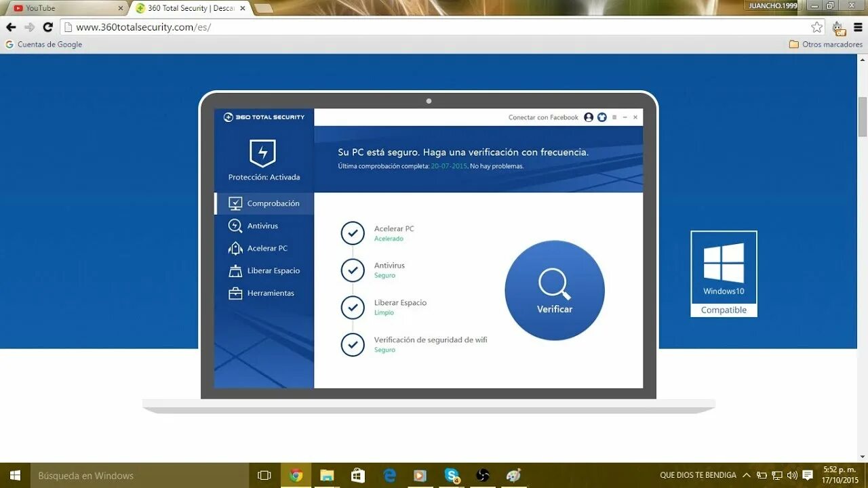Screen dimensions: 868x488
Task: Click the browser forward arrow
Action: [x=29, y=27]
